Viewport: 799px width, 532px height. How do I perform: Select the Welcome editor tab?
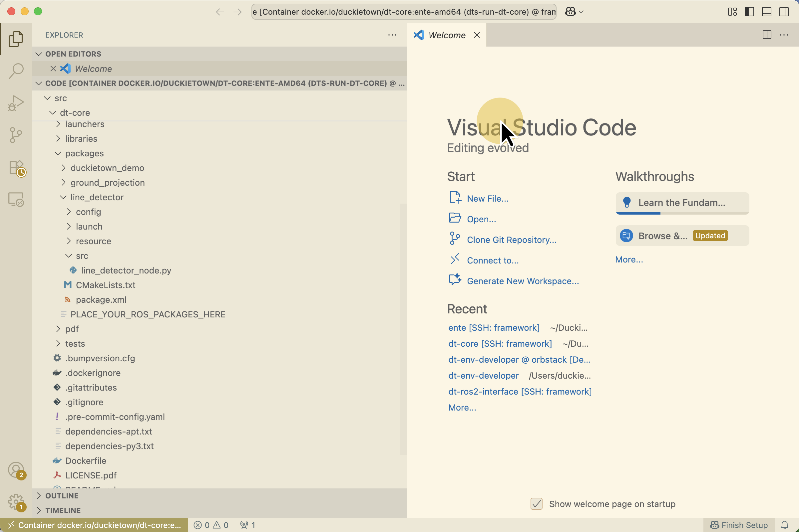click(x=447, y=35)
